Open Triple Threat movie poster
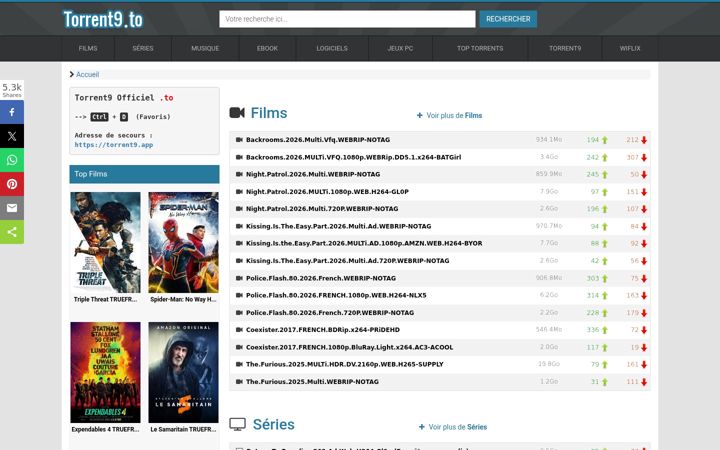 (105, 242)
